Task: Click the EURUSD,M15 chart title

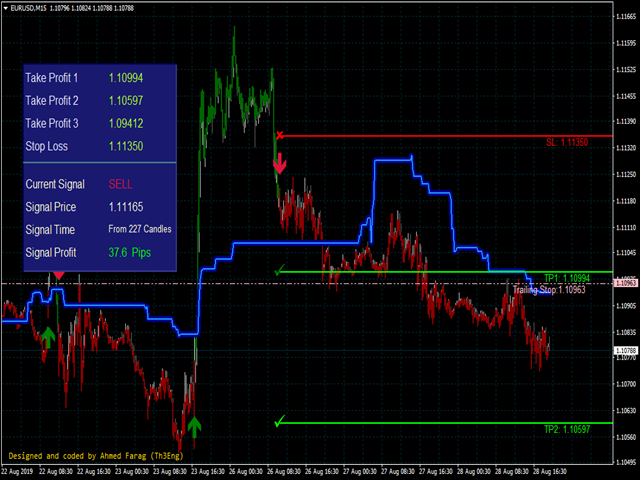Action: pos(29,8)
